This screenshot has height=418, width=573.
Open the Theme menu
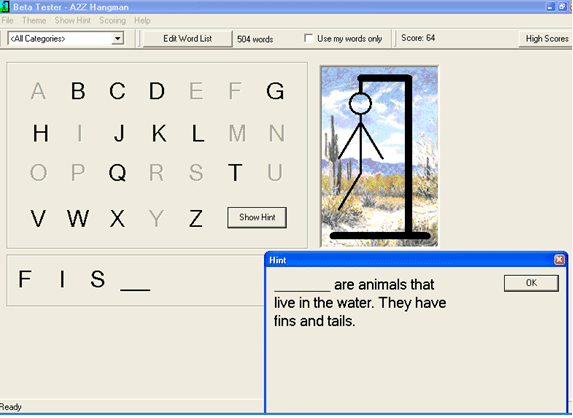click(x=34, y=20)
